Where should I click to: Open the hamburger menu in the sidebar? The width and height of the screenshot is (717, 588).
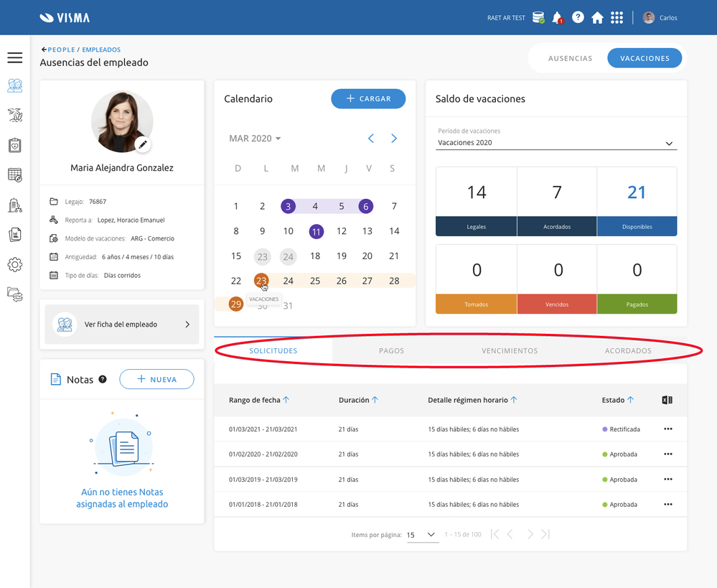click(14, 57)
